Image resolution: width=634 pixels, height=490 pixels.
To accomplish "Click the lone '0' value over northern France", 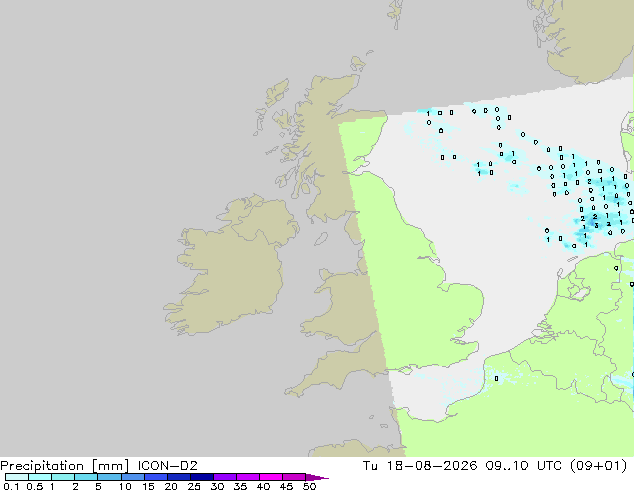I will tap(497, 378).
